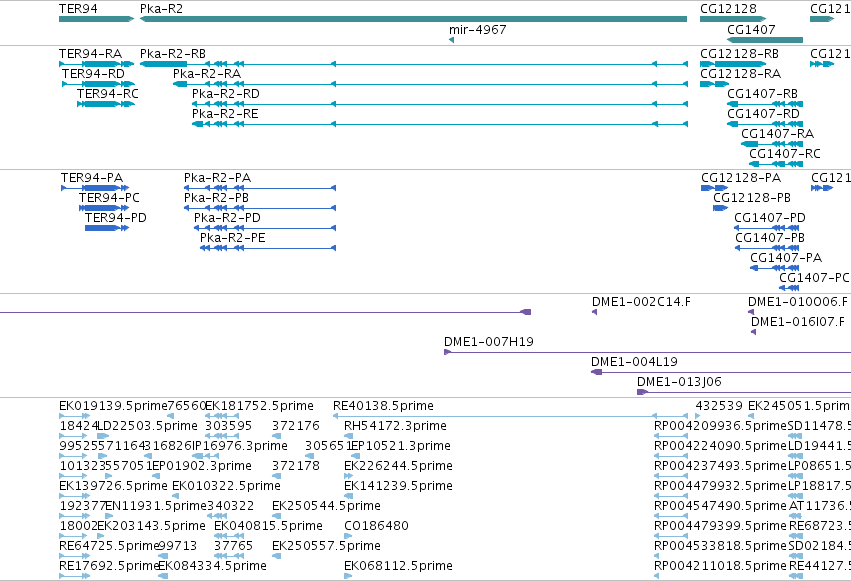This screenshot has width=851, height=581.
Task: Open EST RP004209936.5prime
Action: coord(671,436)
